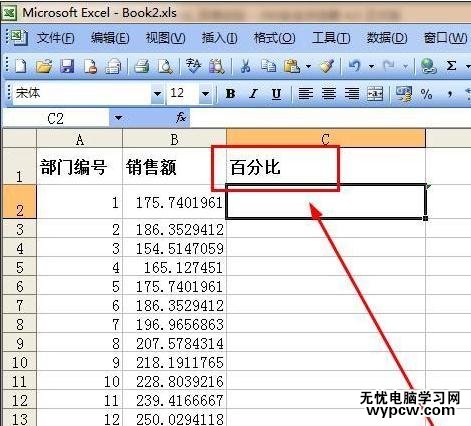Apply Currency style icon
This screenshot has height=426, width=471.
point(404,94)
